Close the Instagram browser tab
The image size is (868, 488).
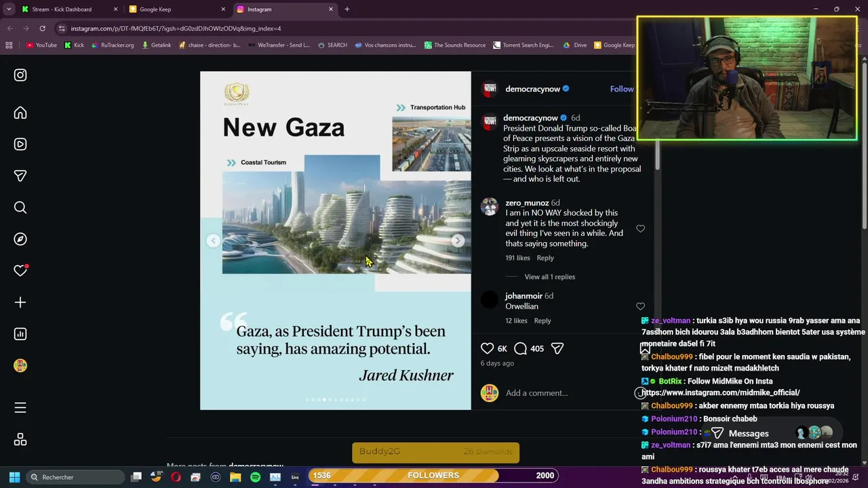tap(331, 9)
